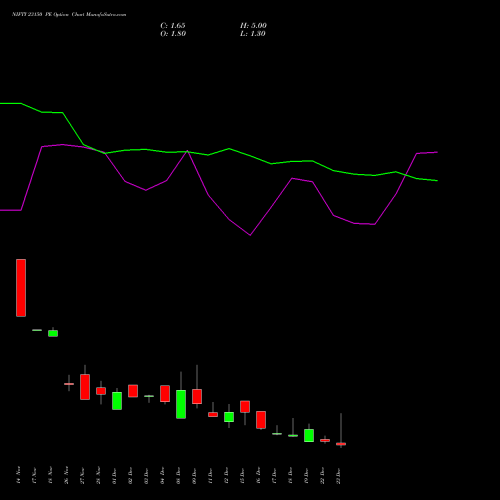The width and height of the screenshot is (500, 500).
Task: Click the 08 Dec date label
Action: (178, 475)
